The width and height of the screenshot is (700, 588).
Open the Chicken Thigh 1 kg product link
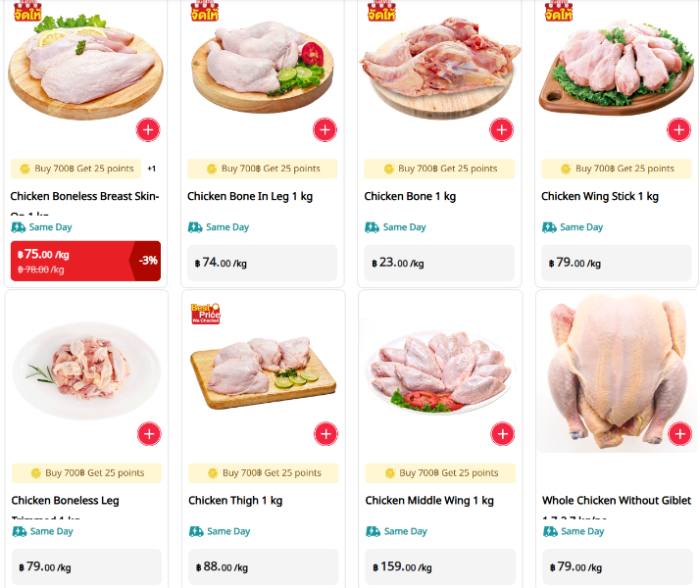tap(235, 501)
